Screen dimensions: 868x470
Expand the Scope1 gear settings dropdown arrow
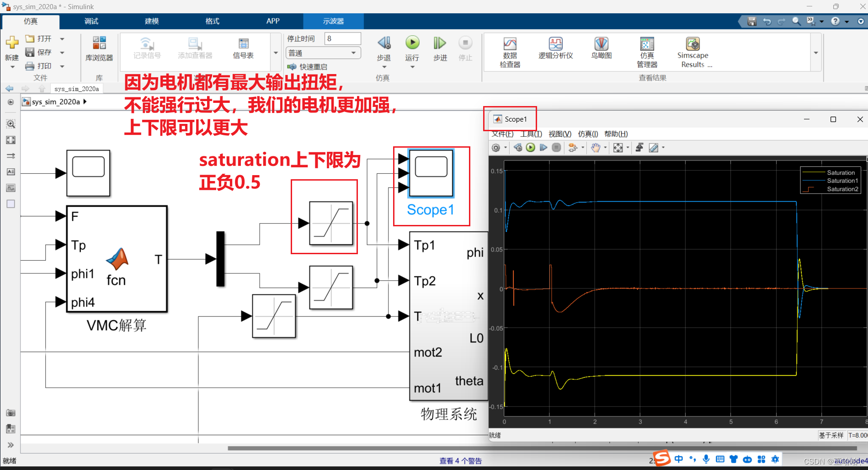pos(505,147)
